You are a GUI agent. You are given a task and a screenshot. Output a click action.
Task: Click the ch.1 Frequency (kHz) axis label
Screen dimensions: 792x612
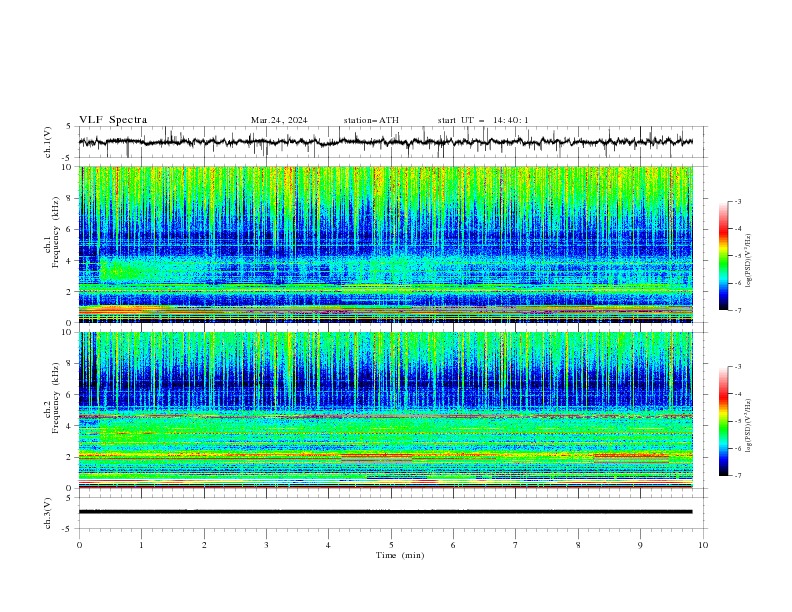[52, 233]
